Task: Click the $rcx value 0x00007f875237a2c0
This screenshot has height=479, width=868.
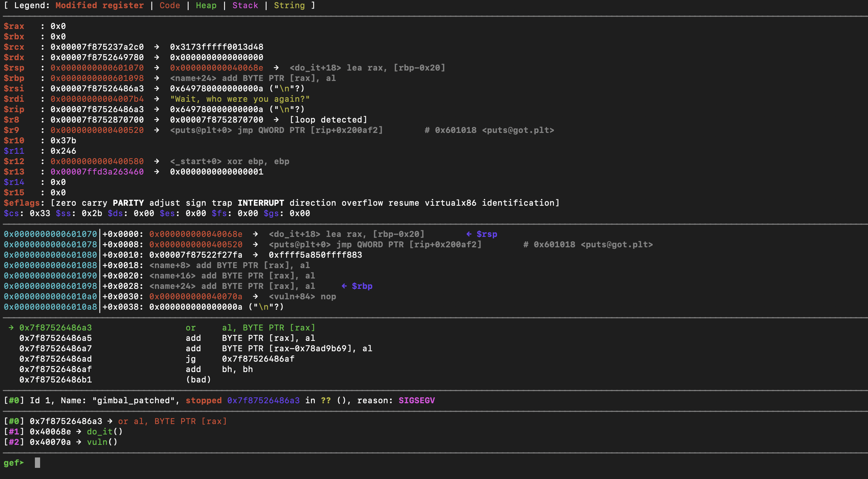Action: (x=97, y=47)
